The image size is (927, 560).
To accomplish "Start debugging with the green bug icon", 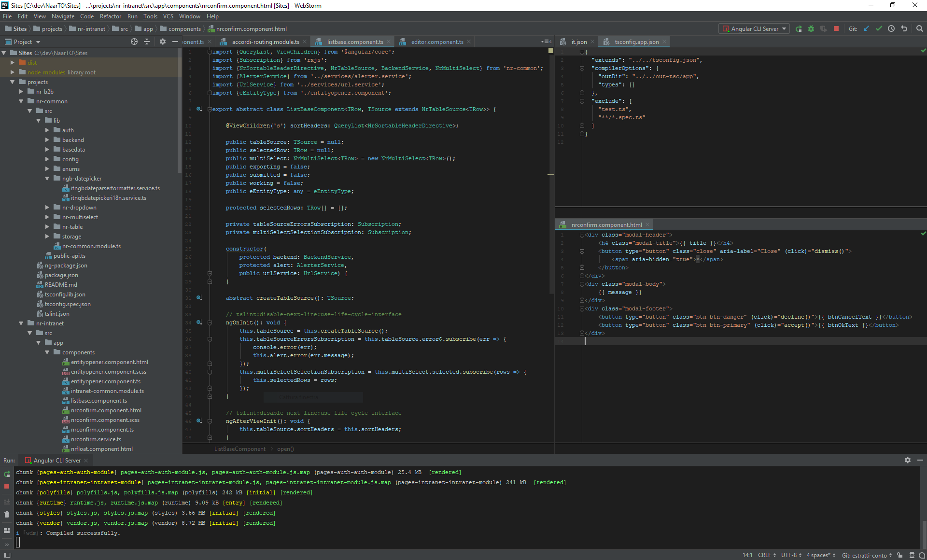I will [811, 29].
